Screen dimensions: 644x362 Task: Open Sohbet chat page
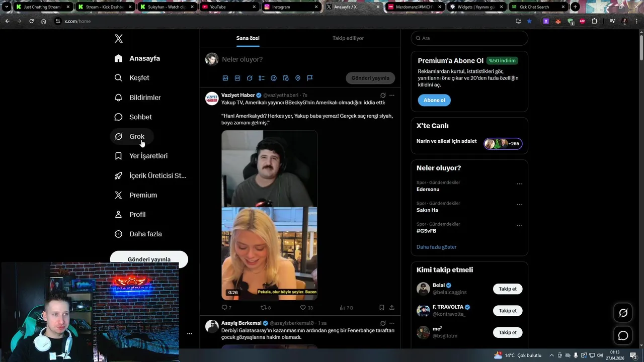tap(133, 117)
